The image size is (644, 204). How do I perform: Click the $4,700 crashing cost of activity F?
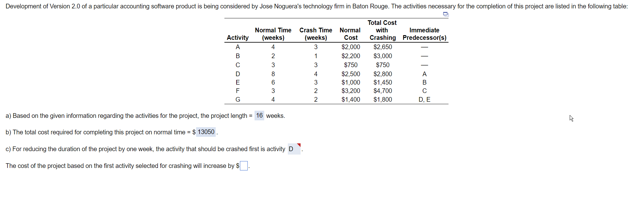click(x=383, y=90)
